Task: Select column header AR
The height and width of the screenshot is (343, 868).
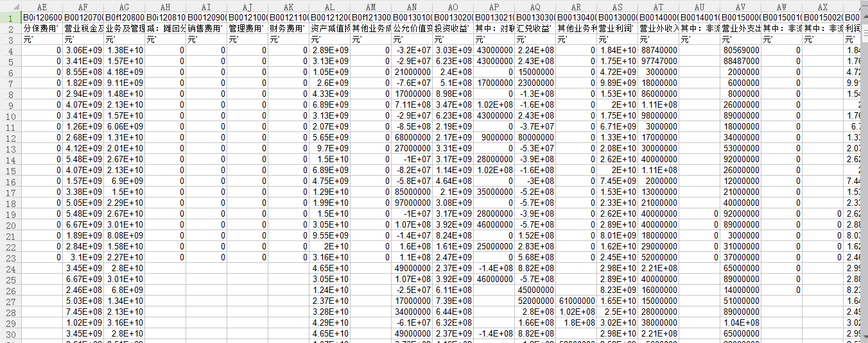Action: click(577, 6)
